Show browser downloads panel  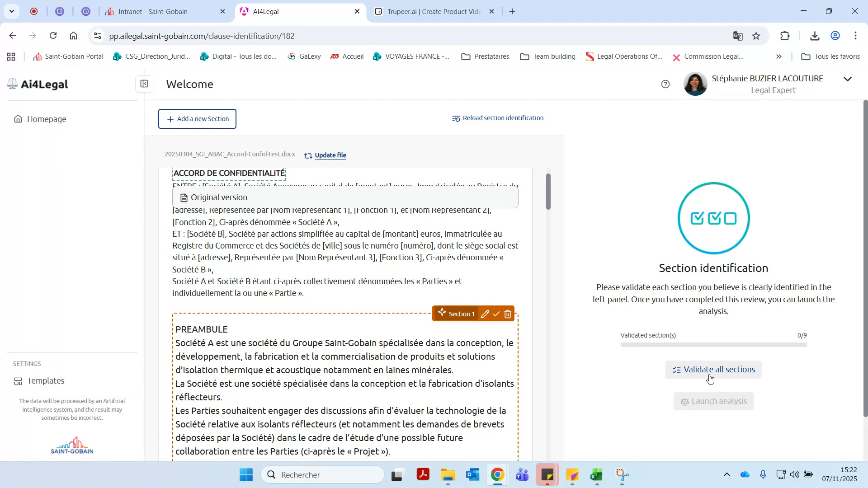pyautogui.click(x=815, y=36)
